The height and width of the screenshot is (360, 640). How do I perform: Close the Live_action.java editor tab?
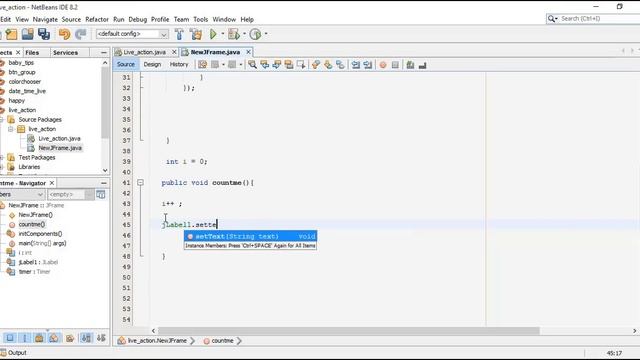click(174, 52)
